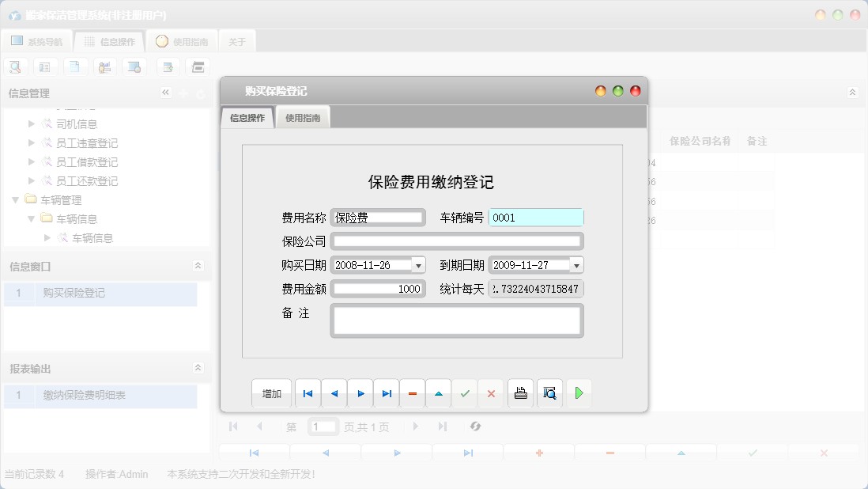Run the green play execute icon

579,393
